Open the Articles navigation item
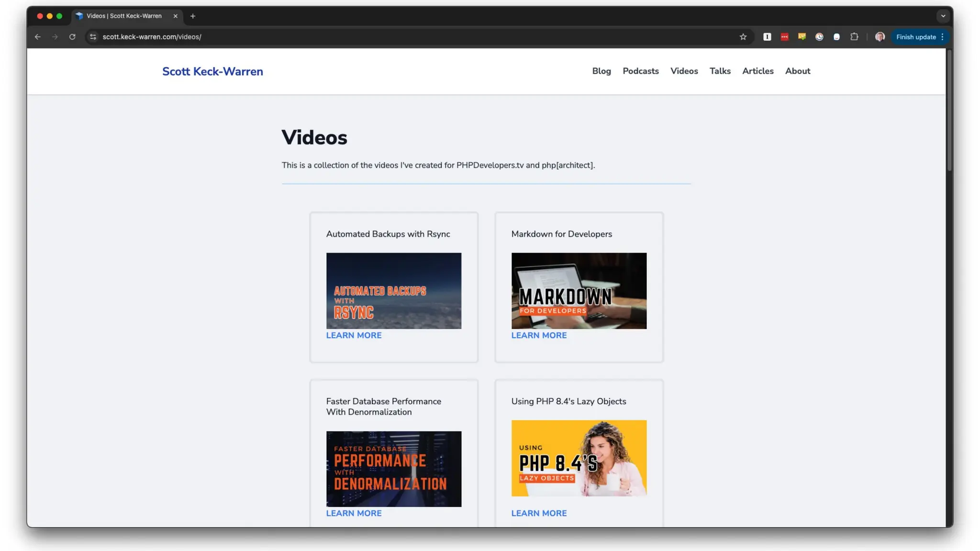980x551 pixels. [x=758, y=71]
